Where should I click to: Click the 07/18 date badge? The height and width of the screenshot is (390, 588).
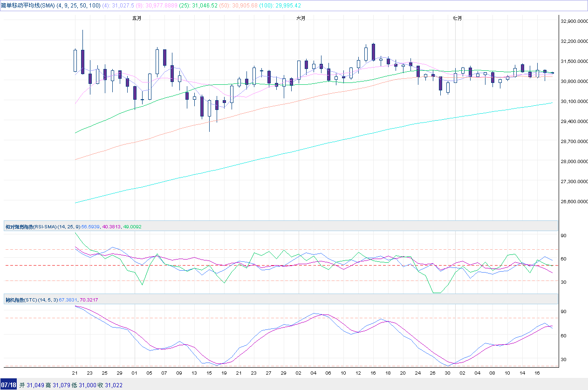point(9,385)
